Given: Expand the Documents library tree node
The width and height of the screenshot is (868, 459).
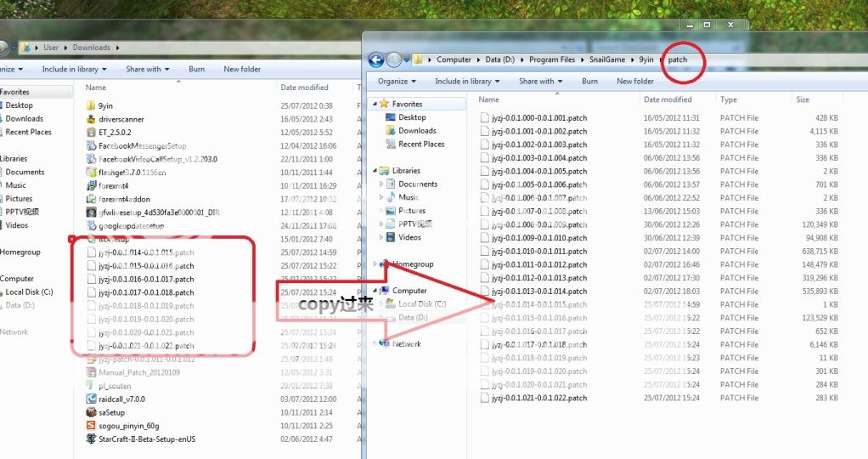Looking at the screenshot, I should coord(381,184).
